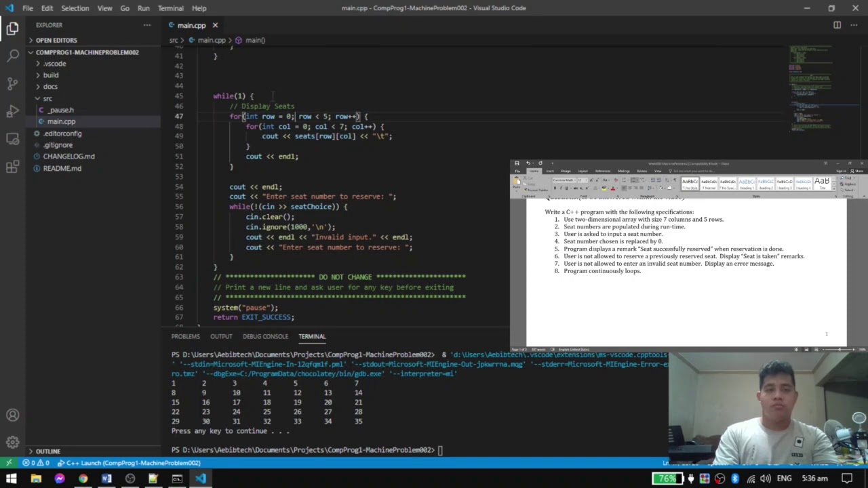Open the Explorer view in activity bar
868x488 pixels.
12,28
